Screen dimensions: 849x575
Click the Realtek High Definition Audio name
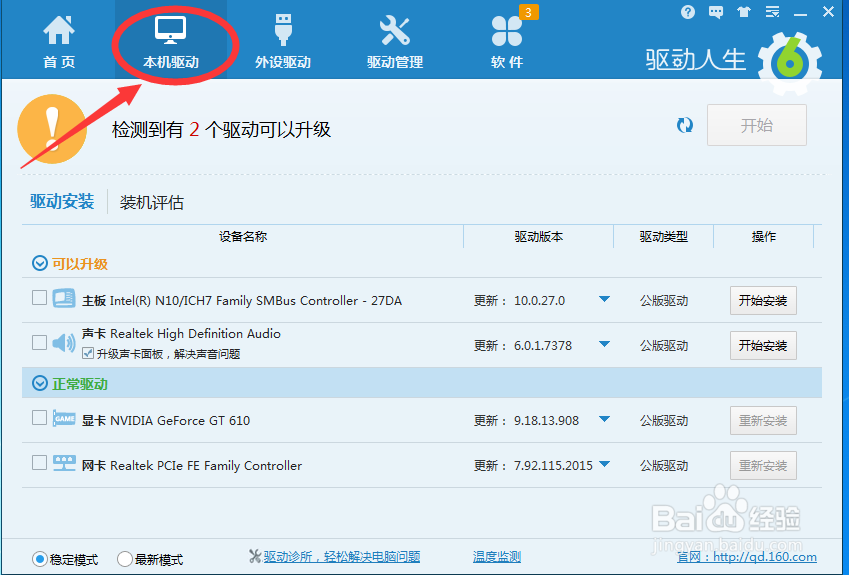point(181,334)
